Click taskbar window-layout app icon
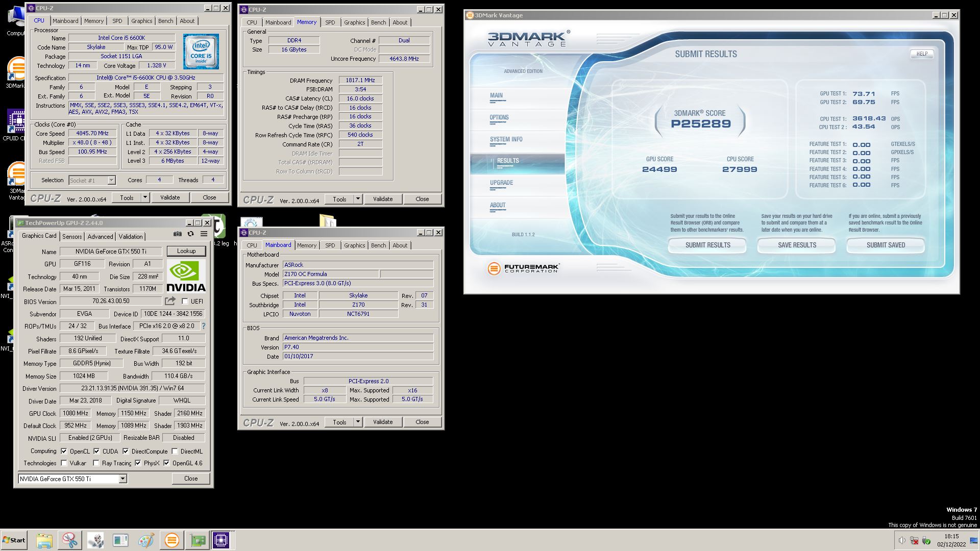Image resolution: width=980 pixels, height=551 pixels. 121,540
